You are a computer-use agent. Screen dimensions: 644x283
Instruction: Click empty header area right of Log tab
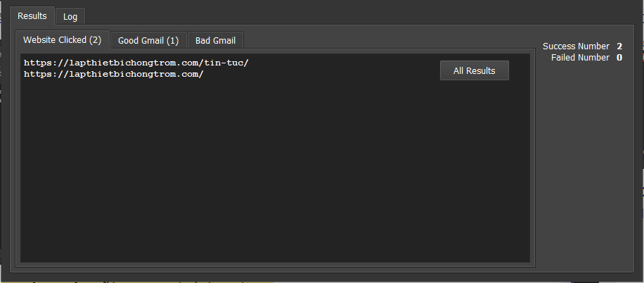[x=352, y=15]
